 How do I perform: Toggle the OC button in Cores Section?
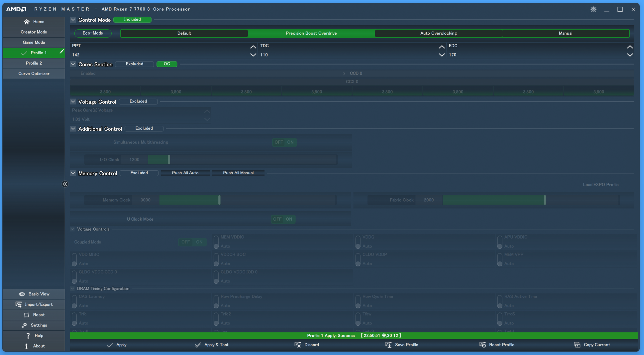tap(167, 64)
